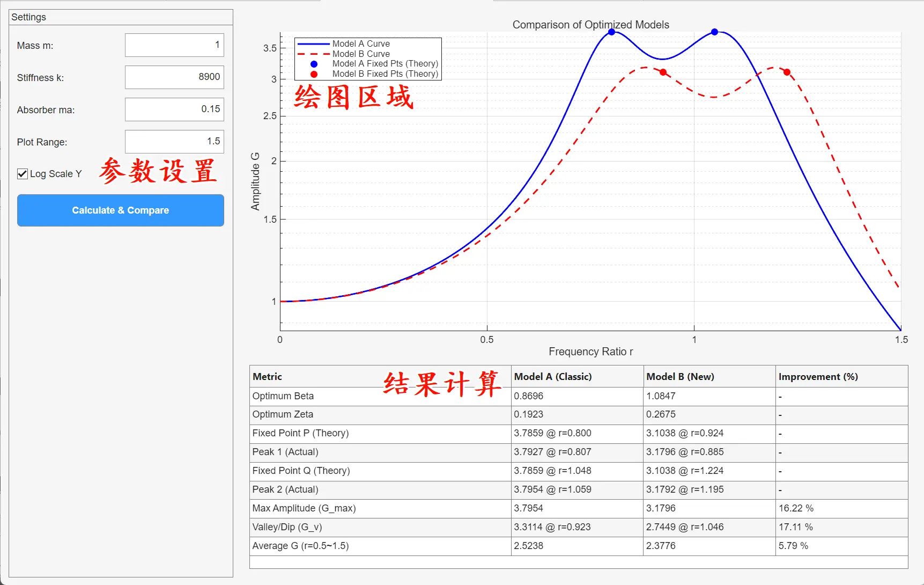Select the Average G metric cell

[x=300, y=546]
